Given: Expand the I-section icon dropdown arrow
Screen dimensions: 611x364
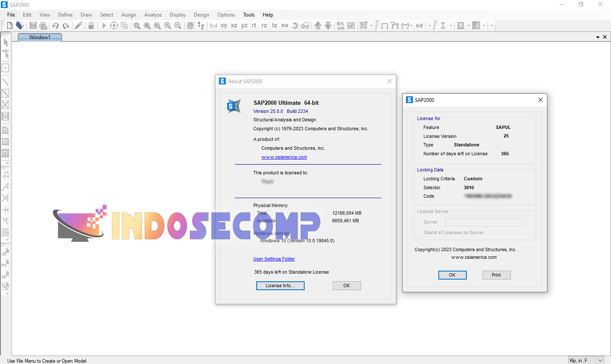Looking at the screenshot, I should pyautogui.click(x=451, y=25).
